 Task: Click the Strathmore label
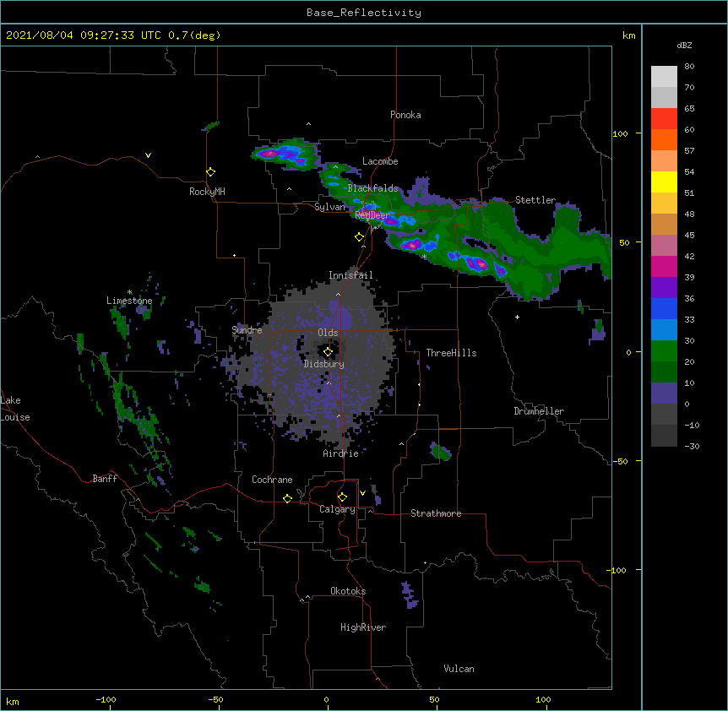(x=436, y=513)
